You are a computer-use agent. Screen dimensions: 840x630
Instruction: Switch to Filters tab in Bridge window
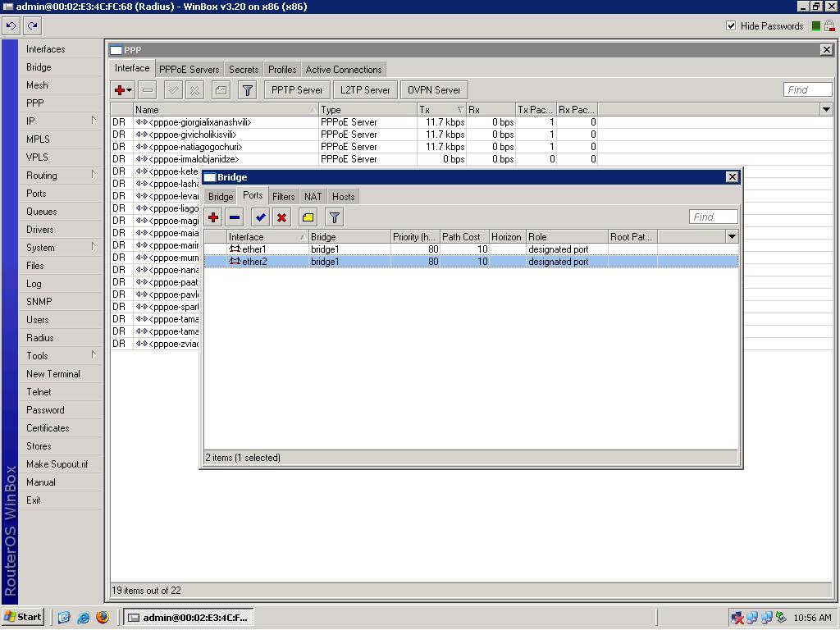[x=283, y=197]
